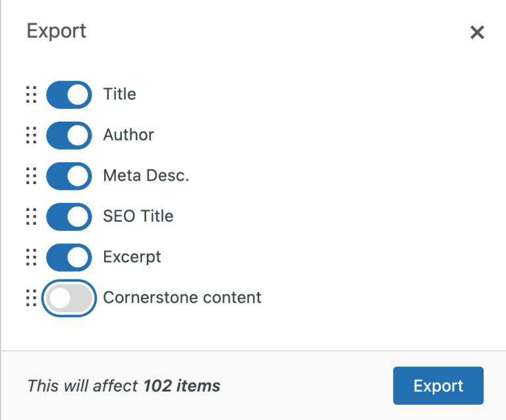The image size is (506, 420).
Task: Disable the SEO Title toggle
Action: point(69,216)
